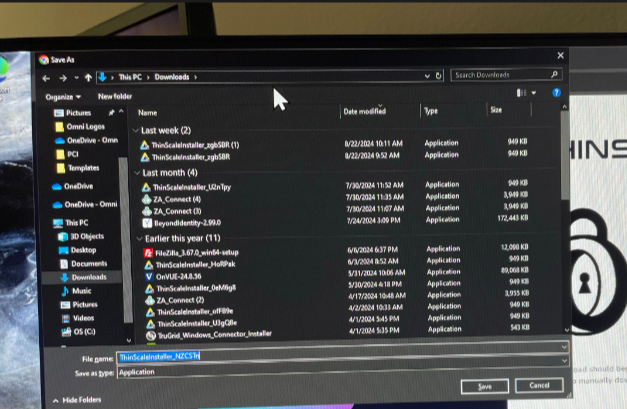Open the address bar history dropdown
The height and width of the screenshot is (409, 627).
click(x=427, y=76)
